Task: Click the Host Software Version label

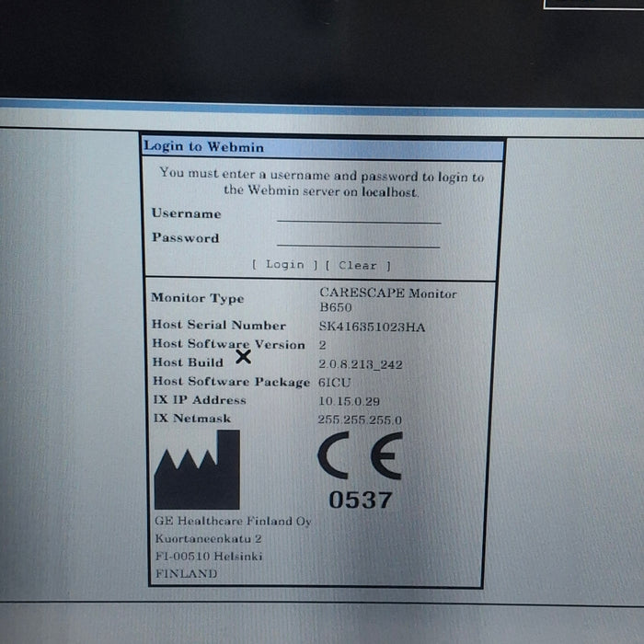Action: coord(228,344)
